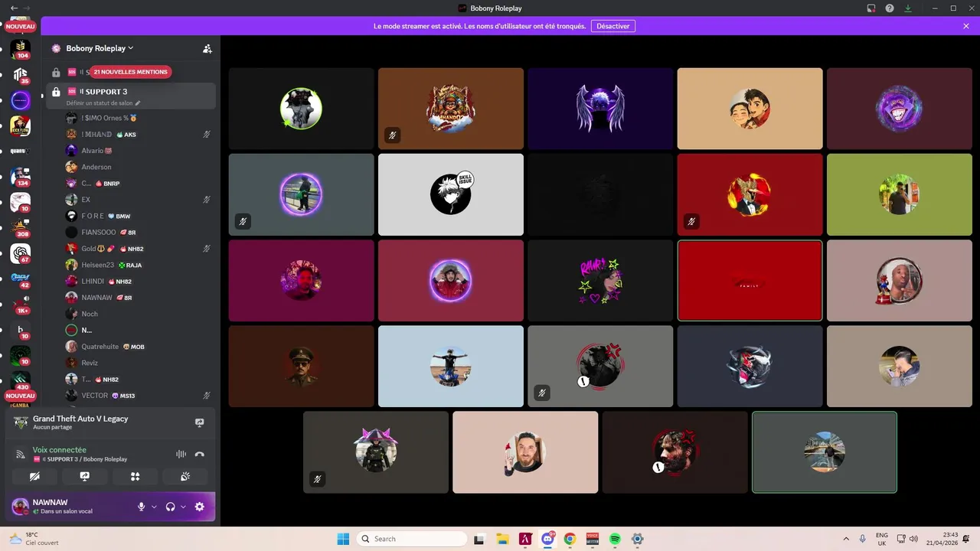Viewport: 980px width, 551px height.
Task: Open the quansV server
Action: coord(21,151)
